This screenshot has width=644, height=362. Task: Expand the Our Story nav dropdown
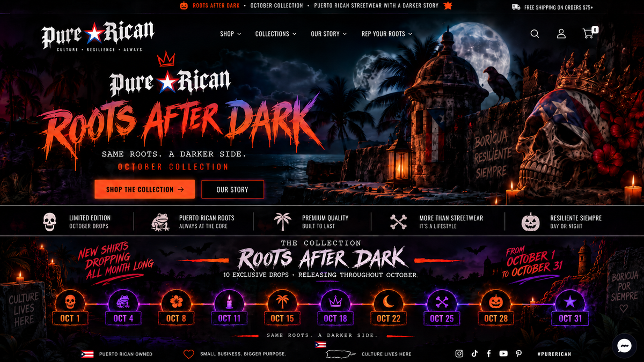point(329,34)
